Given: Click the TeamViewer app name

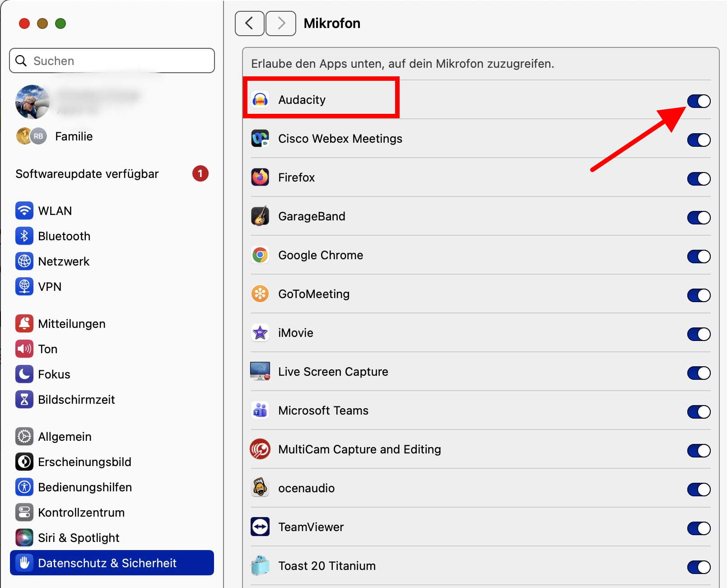Looking at the screenshot, I should pyautogui.click(x=311, y=527).
